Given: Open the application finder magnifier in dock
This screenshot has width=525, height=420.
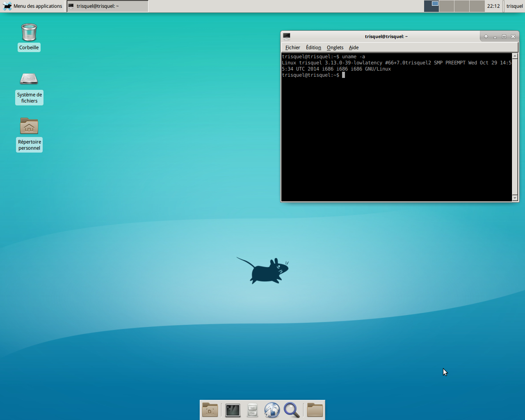Looking at the screenshot, I should coord(292,410).
